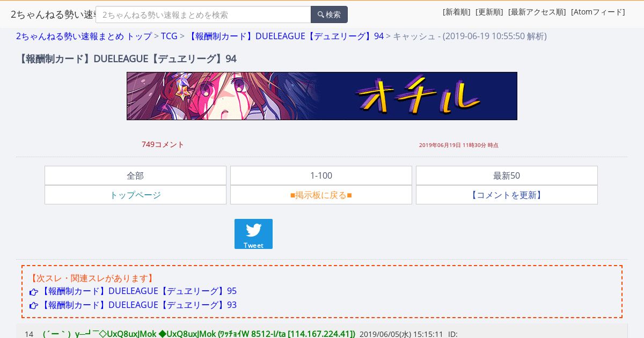Open the [最新アクセス順] header link
This screenshot has width=644, height=338.
537,12
